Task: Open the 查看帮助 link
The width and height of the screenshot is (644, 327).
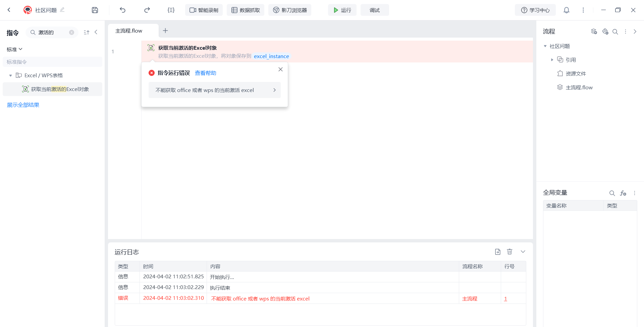Action: point(205,73)
